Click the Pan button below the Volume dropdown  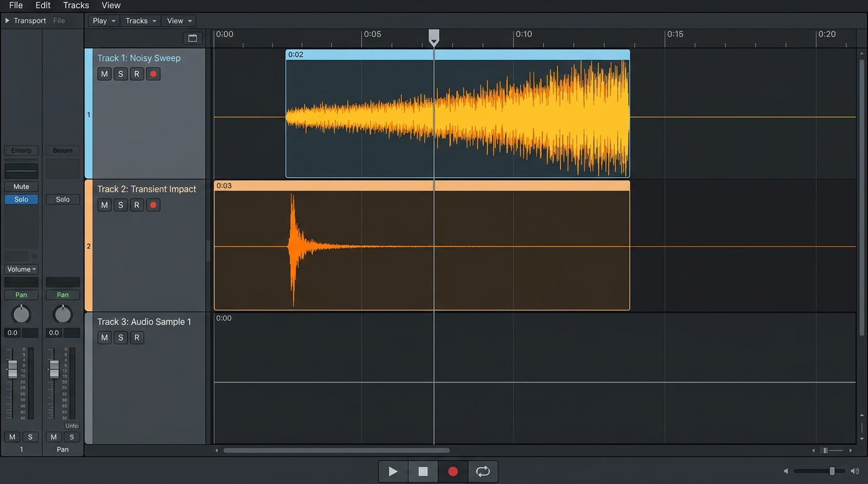pos(21,295)
